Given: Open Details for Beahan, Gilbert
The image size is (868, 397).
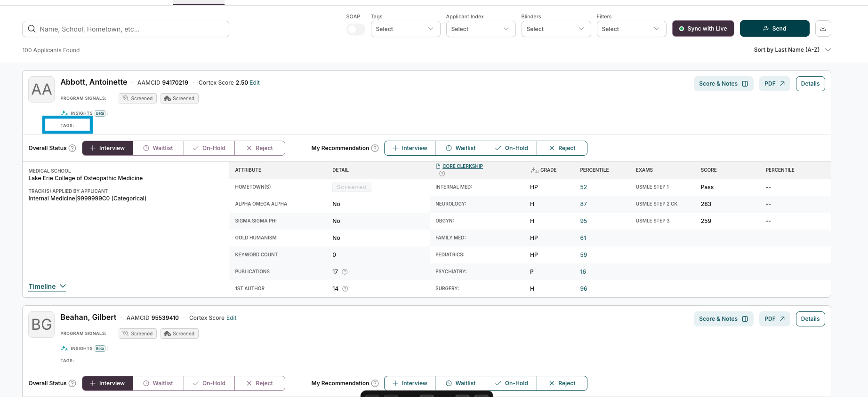Looking at the screenshot, I should (810, 319).
